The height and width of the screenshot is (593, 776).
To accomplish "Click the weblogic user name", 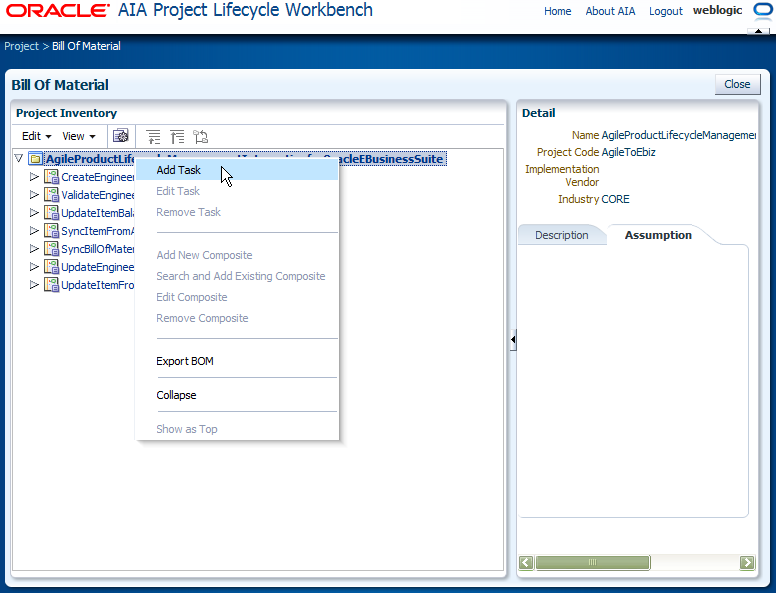I will pyautogui.click(x=717, y=10).
